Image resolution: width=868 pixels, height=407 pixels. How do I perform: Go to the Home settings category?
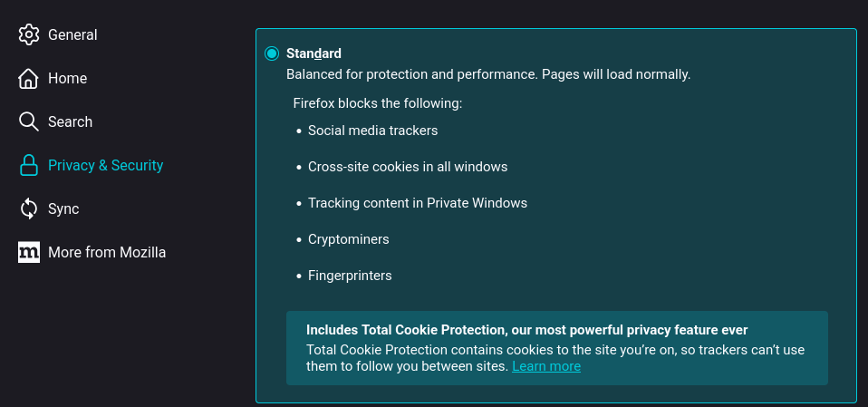coord(67,79)
